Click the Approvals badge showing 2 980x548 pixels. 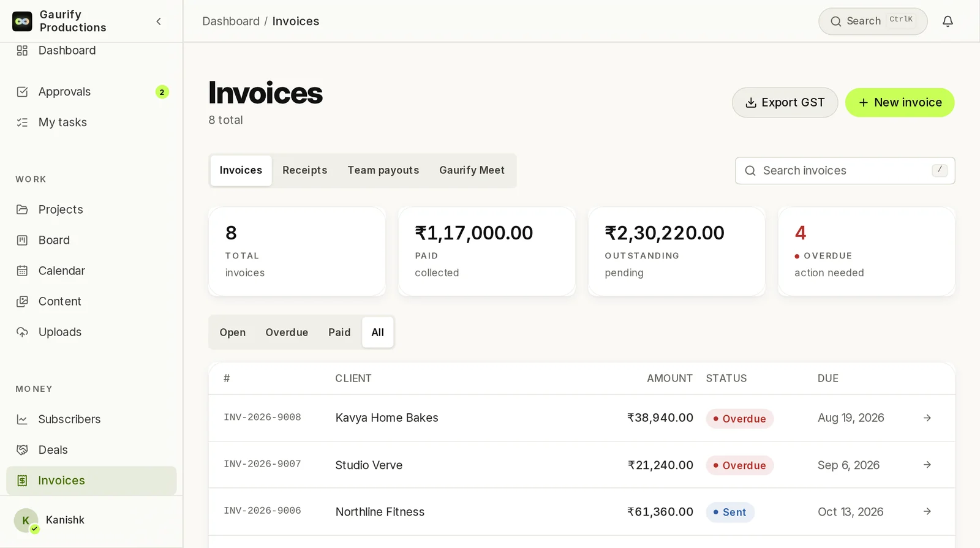click(x=162, y=92)
